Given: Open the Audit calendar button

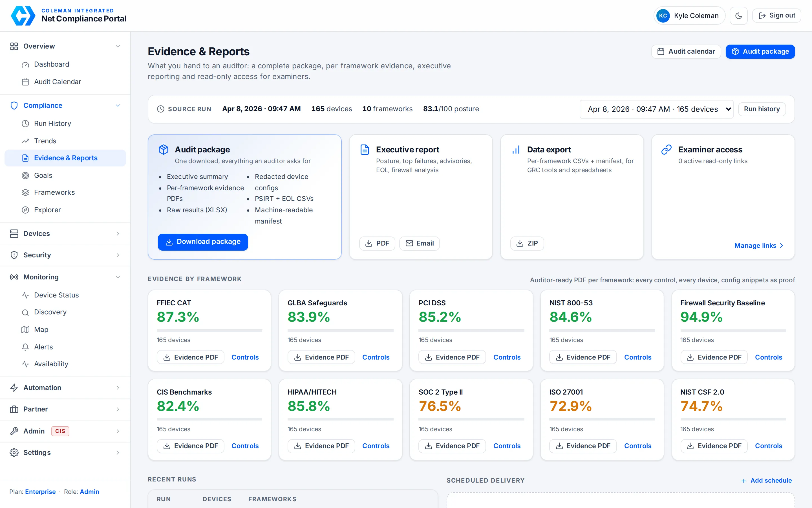Looking at the screenshot, I should 686,51.
